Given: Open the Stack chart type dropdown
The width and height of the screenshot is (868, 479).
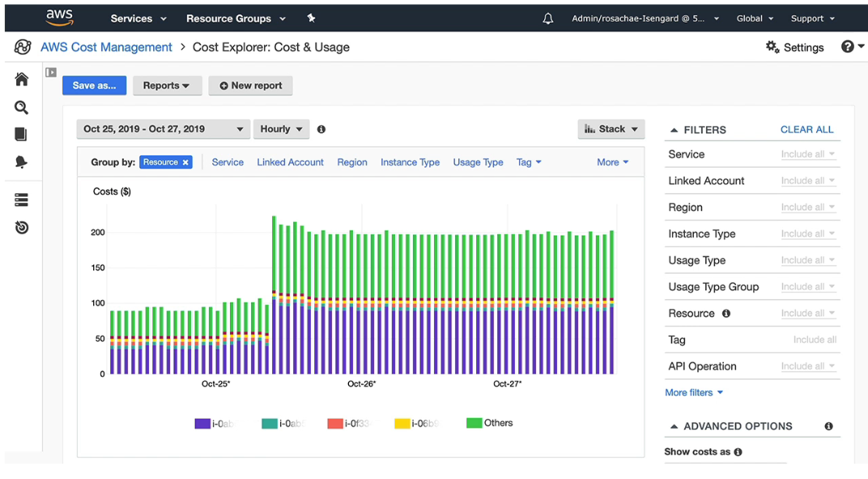Looking at the screenshot, I should pos(611,129).
